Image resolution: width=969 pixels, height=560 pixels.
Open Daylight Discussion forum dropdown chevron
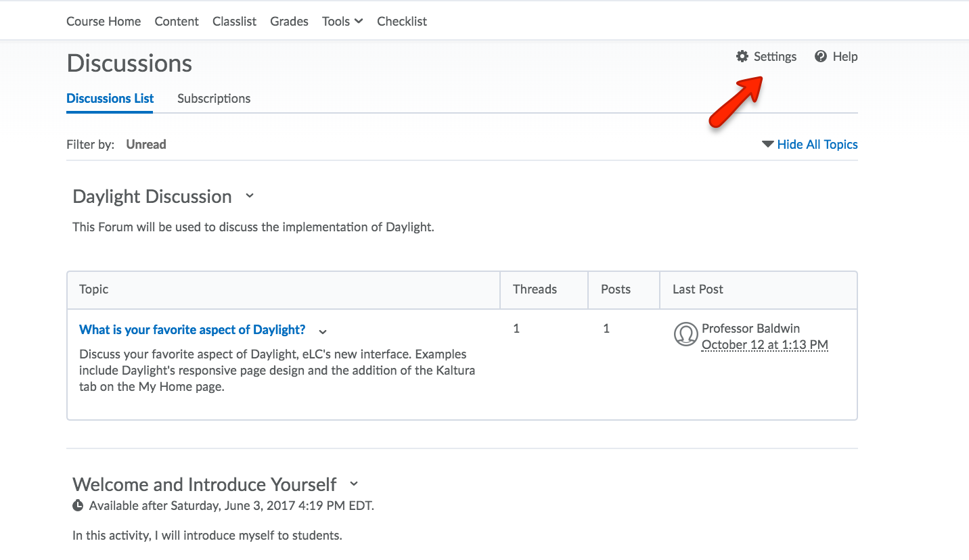(249, 196)
